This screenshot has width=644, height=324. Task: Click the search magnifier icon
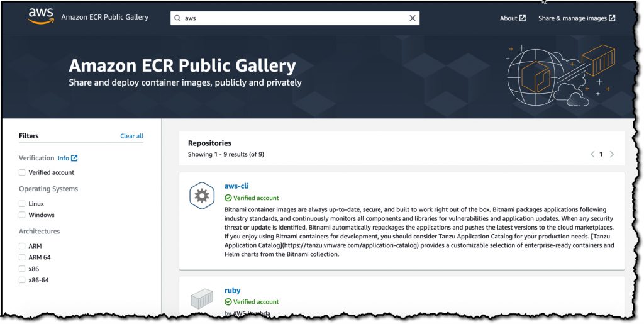177,18
